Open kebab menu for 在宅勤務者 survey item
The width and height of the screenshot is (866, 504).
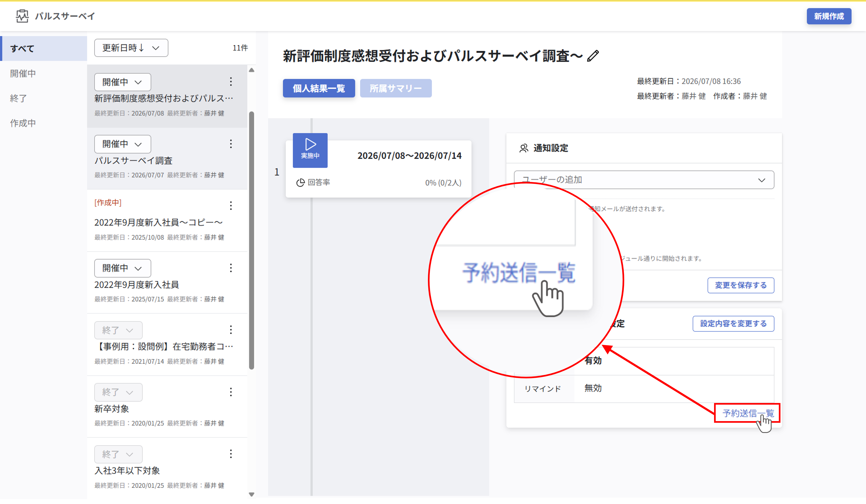coord(231,330)
